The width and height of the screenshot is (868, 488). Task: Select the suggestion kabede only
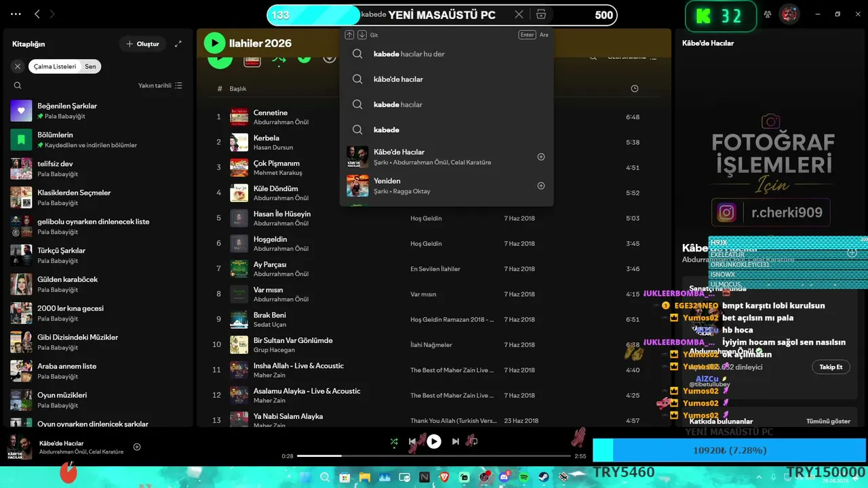coord(446,129)
